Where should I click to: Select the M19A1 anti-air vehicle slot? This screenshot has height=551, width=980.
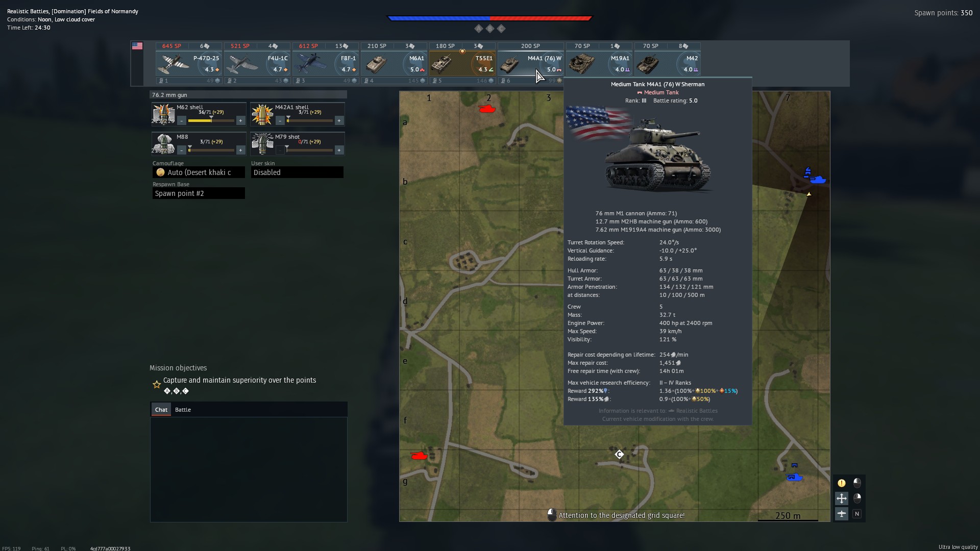pos(599,64)
